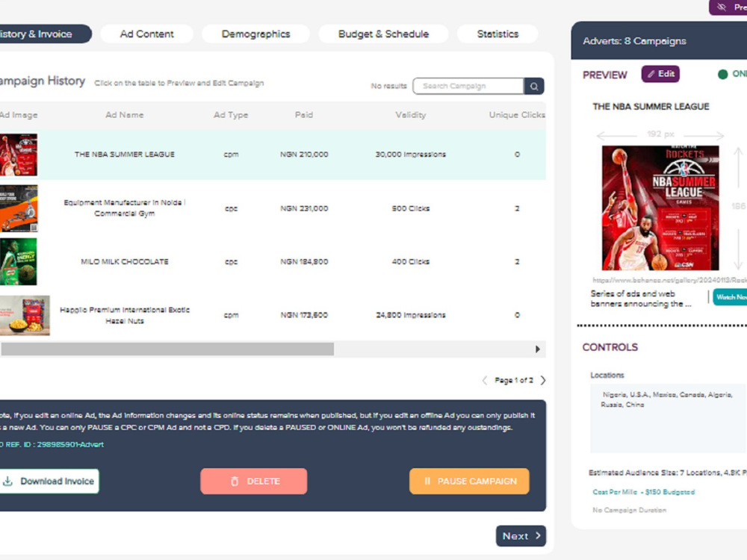
Task: Switch to the Ad Content tab
Action: click(x=146, y=34)
